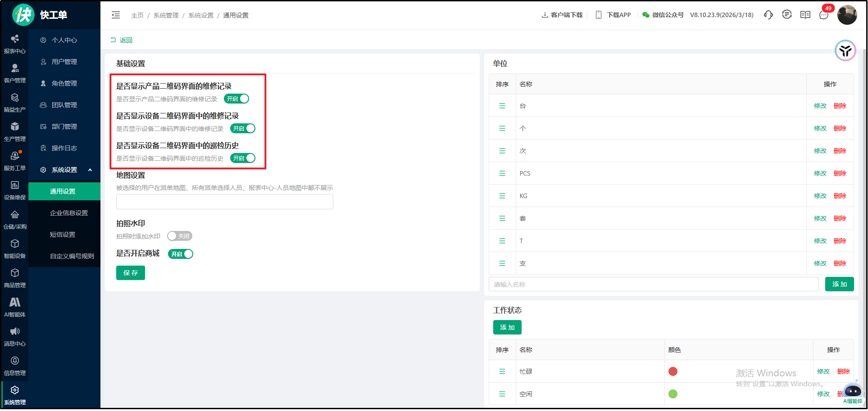Click 删除 for the KG unit

coord(840,196)
